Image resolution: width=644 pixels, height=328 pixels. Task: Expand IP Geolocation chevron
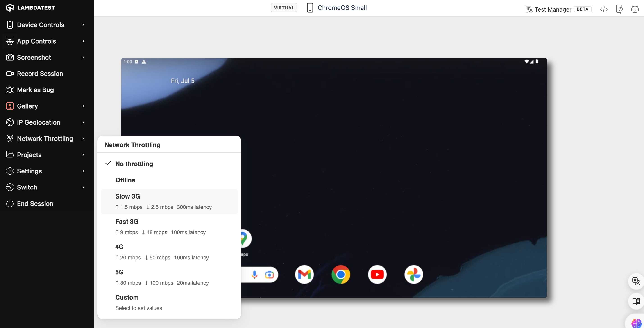click(x=83, y=122)
